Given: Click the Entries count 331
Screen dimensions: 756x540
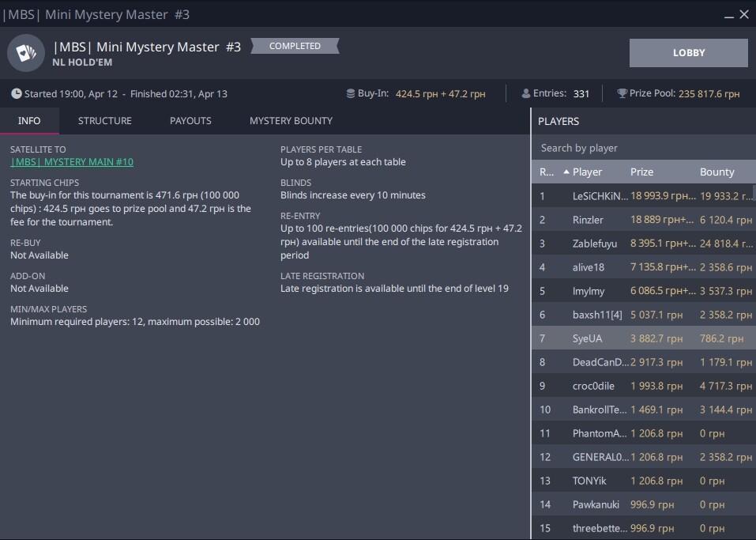Looking at the screenshot, I should point(581,93).
